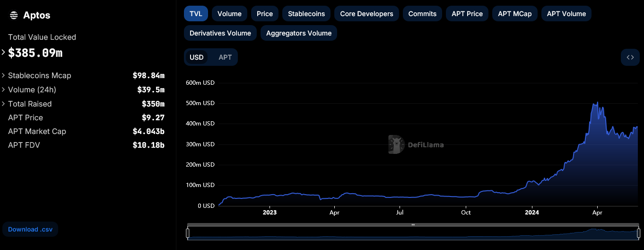
Task: Click the 600m USD axis label
Action: tap(200, 82)
